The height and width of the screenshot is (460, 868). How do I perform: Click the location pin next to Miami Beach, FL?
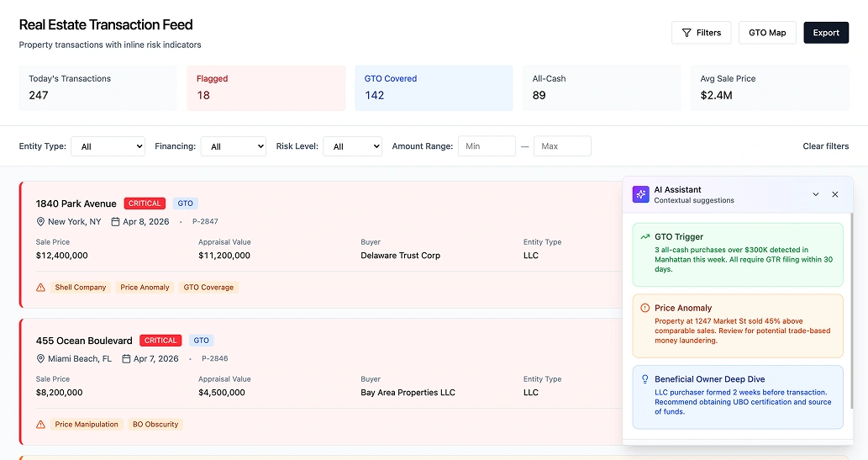40,358
